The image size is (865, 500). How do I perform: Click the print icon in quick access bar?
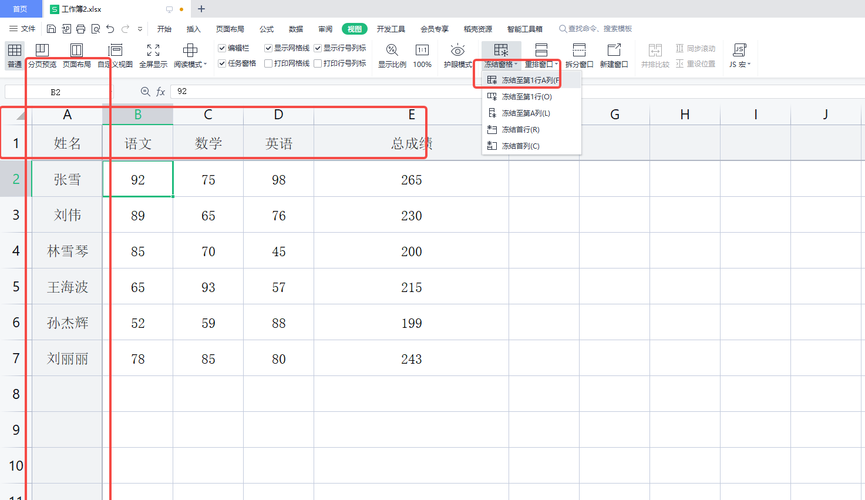tap(81, 29)
